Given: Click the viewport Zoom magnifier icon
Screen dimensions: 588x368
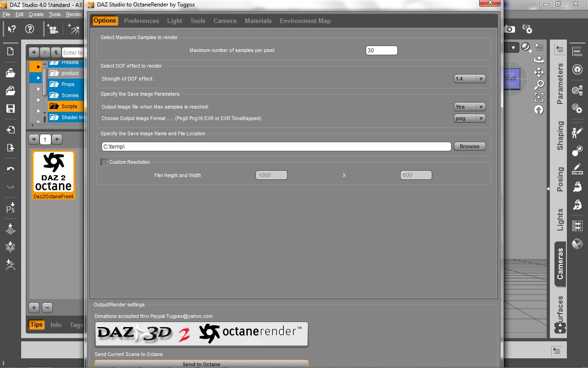Looking at the screenshot, I should click(x=539, y=85).
